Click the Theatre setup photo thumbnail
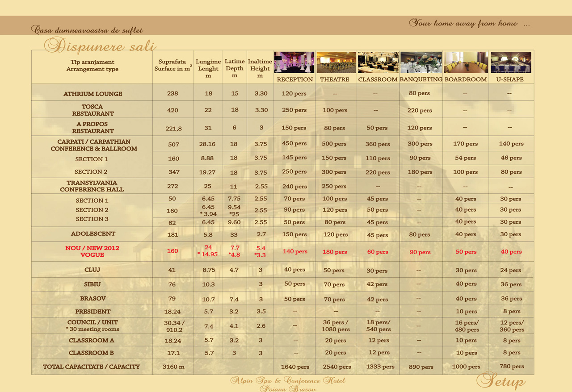 click(x=336, y=62)
